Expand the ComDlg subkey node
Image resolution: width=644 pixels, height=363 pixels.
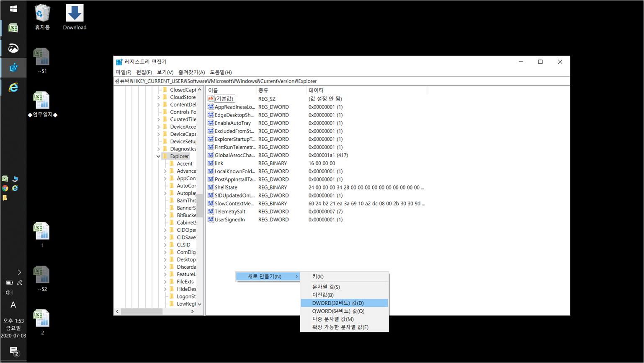[x=165, y=252]
